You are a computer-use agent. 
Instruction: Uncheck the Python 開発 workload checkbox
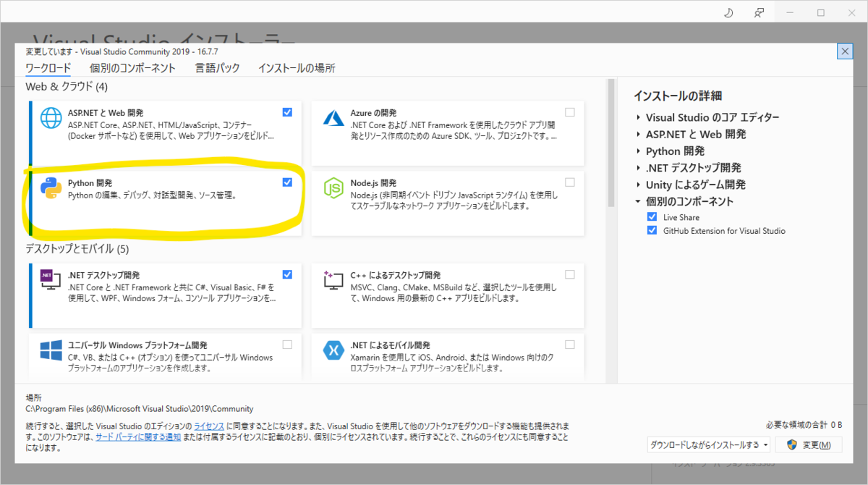(287, 182)
